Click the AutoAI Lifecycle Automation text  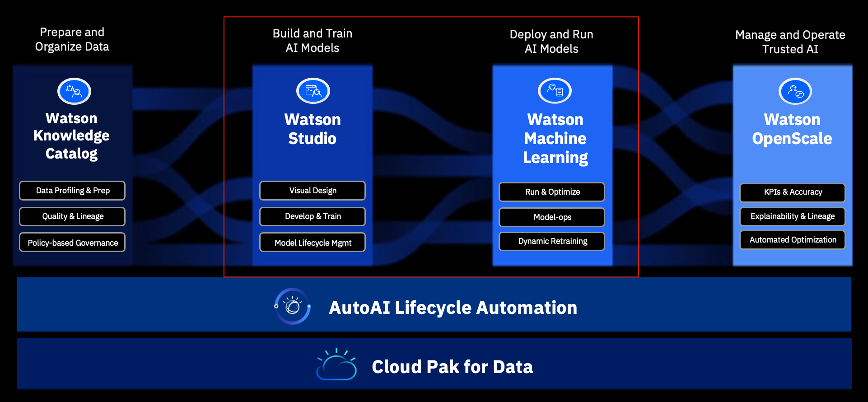[x=453, y=308]
